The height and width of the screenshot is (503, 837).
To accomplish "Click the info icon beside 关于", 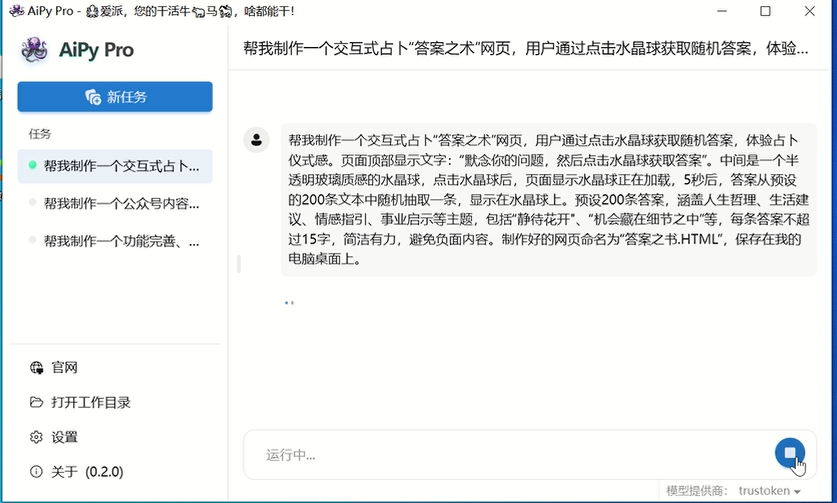I will point(36,471).
